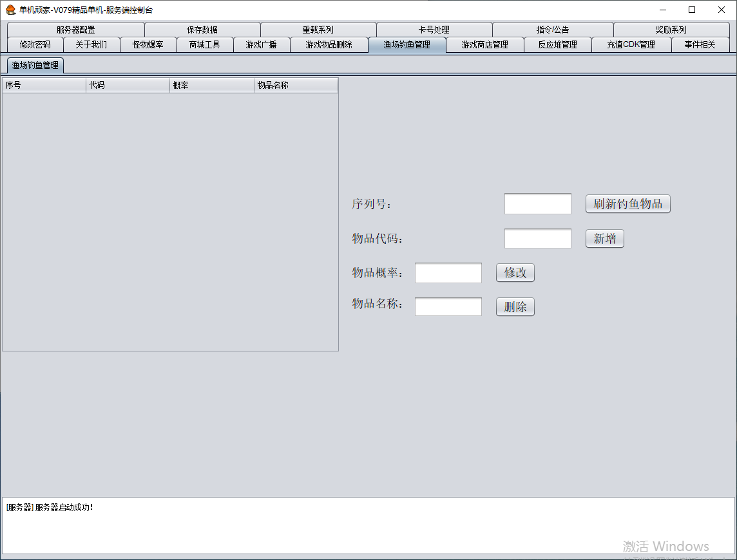Click the 代码 column header
The height and width of the screenshot is (560, 737).
point(128,86)
